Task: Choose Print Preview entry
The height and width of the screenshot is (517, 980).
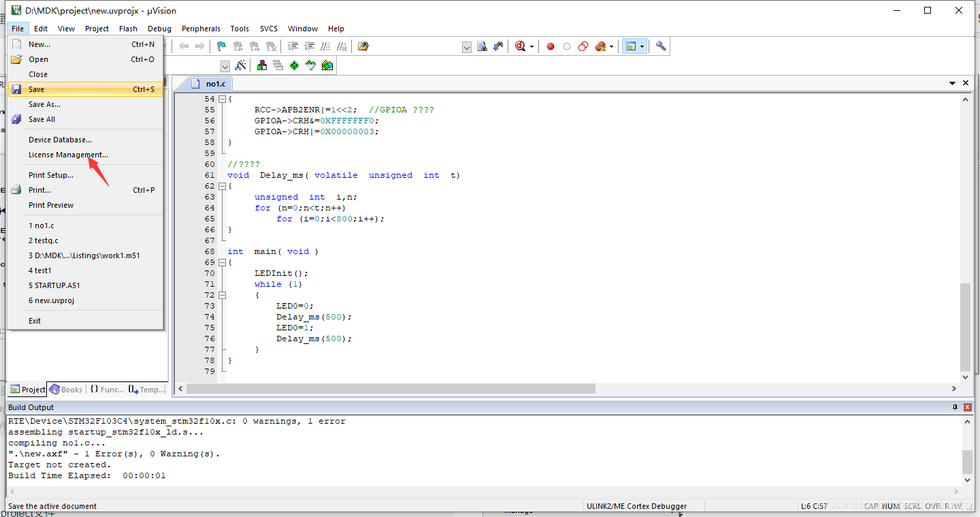Action: pos(85,205)
